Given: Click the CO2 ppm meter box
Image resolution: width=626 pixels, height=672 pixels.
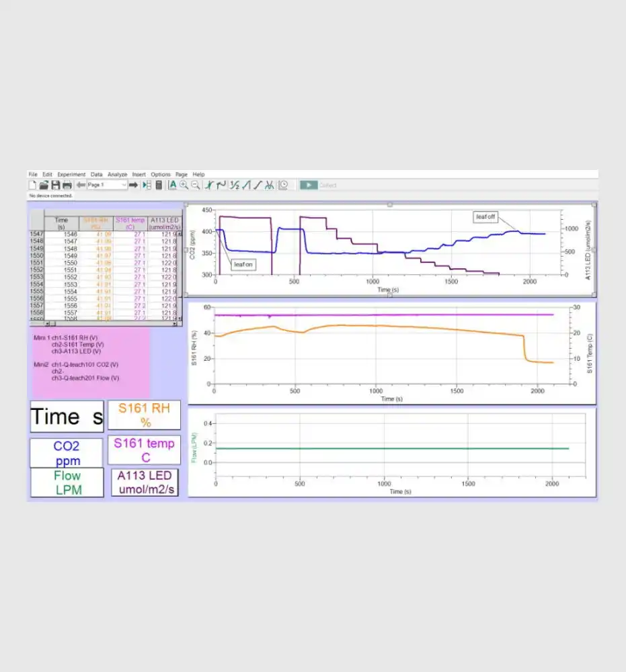Looking at the screenshot, I should coord(67,453).
